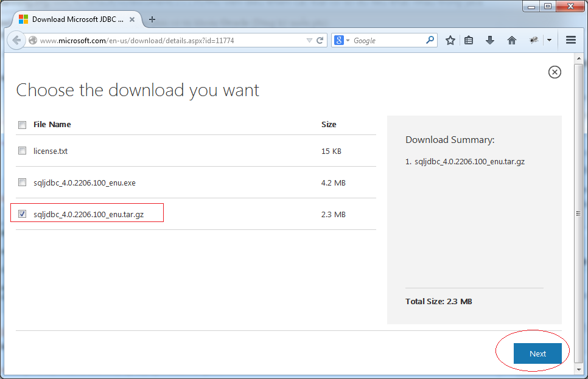
Task: Show bookmarks list icon
Action: (x=469, y=40)
